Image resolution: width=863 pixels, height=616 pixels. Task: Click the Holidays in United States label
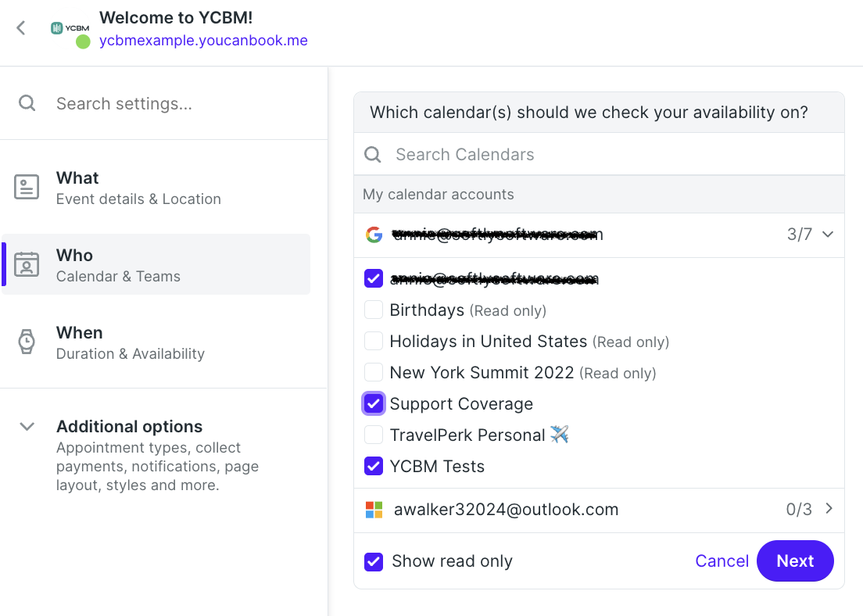[489, 342]
